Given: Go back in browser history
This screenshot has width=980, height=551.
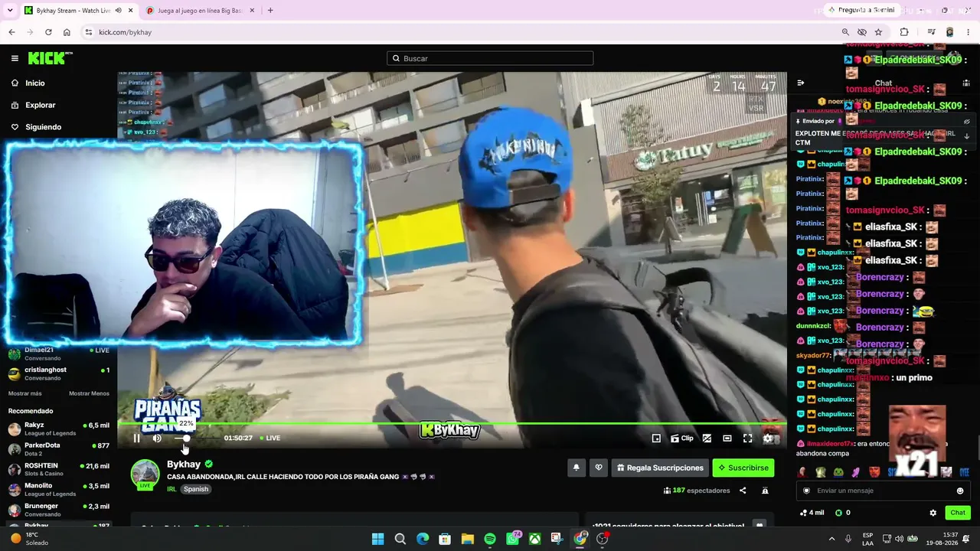Looking at the screenshot, I should pos(11,32).
